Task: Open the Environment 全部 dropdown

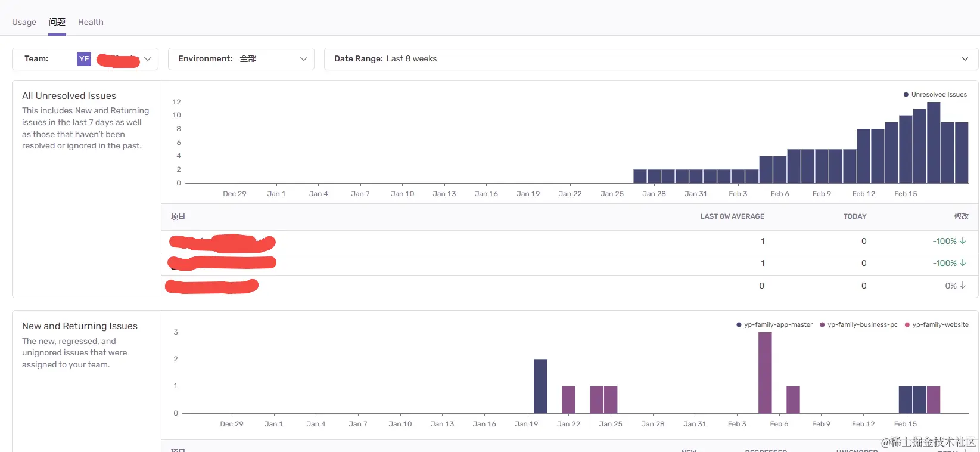Action: pyautogui.click(x=241, y=59)
